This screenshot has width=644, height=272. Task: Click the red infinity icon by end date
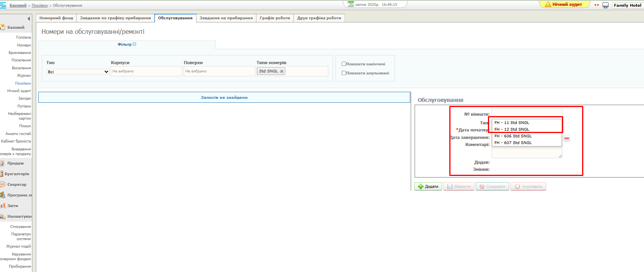566,138
